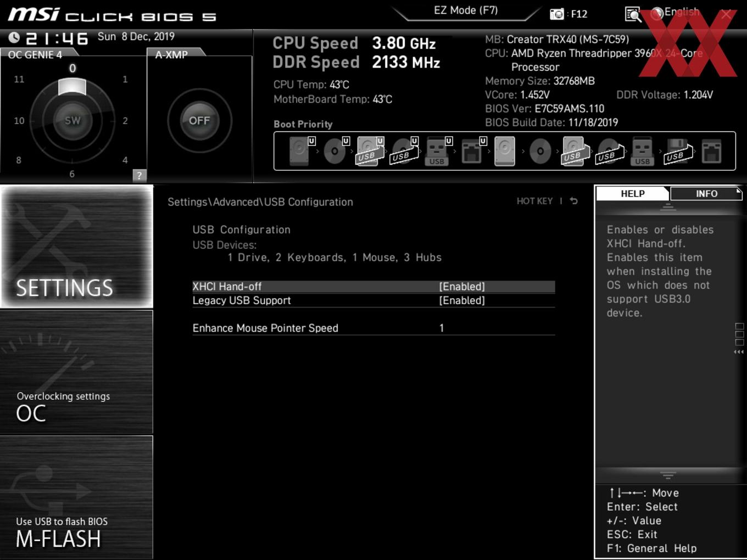Click the date Sun 8 Dec, 2019
The image size is (747, 560).
(136, 36)
